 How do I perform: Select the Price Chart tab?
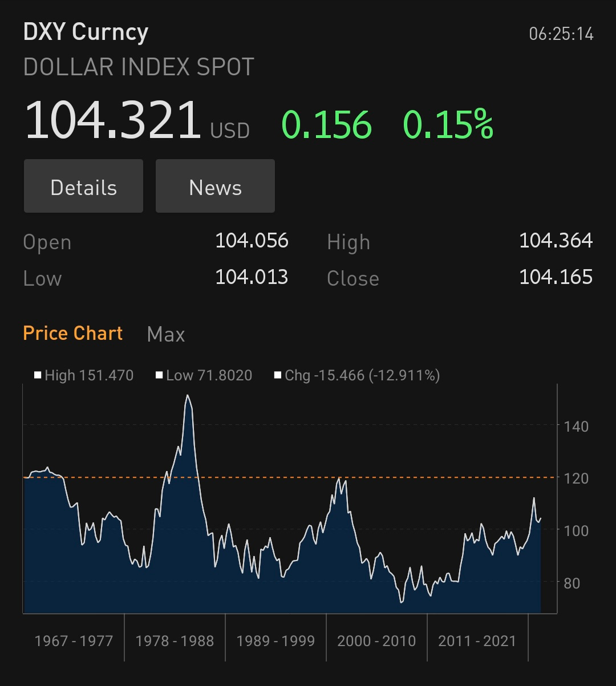coord(73,334)
